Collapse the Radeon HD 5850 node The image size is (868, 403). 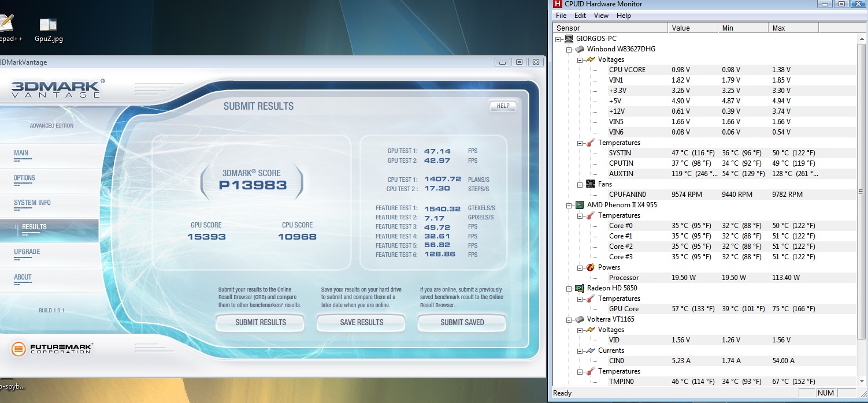(x=569, y=288)
